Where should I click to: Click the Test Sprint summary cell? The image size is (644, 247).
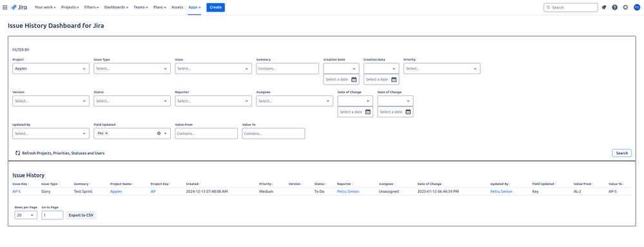pyautogui.click(x=83, y=192)
